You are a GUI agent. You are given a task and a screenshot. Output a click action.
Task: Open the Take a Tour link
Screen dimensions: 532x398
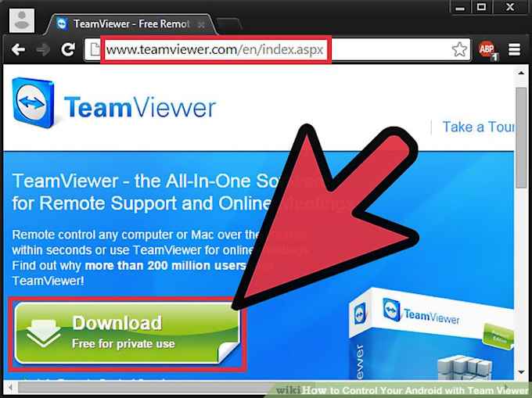coord(478,127)
